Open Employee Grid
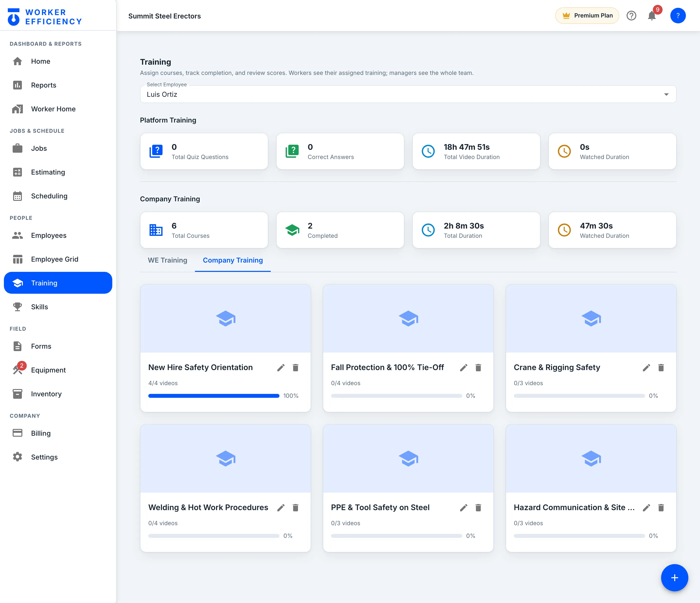The height and width of the screenshot is (603, 700). pyautogui.click(x=58, y=259)
